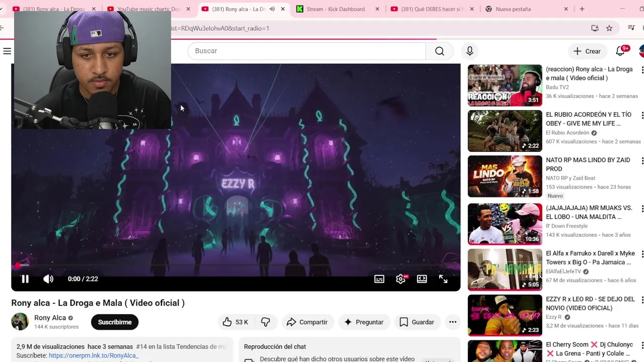Open ElAlfaElJefeTV channel name
Screen dimensions: 644x362
pyautogui.click(x=563, y=271)
